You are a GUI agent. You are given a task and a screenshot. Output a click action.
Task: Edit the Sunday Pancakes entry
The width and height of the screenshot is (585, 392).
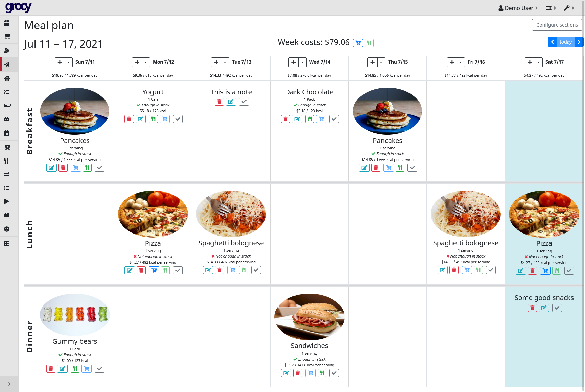pos(51,168)
